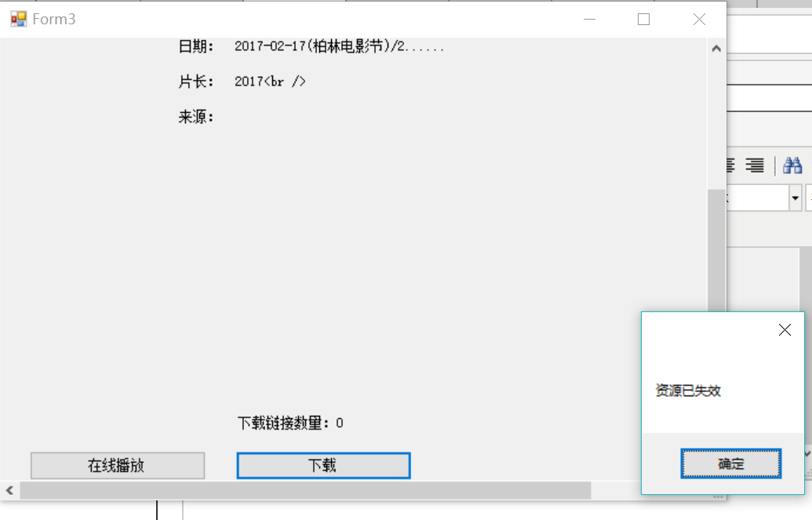
Task: Close the 资源已失效 message dialog
Action: pos(785,330)
